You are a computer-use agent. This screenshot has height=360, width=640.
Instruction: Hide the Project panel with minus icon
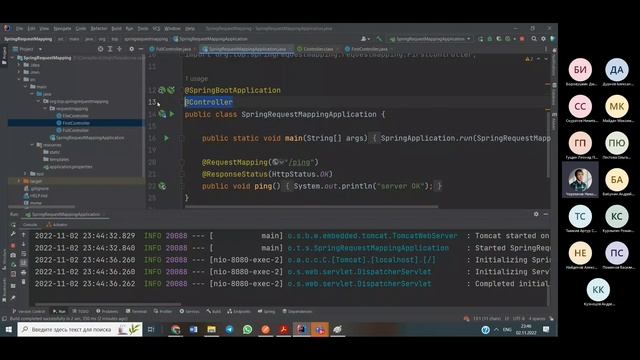(140, 49)
